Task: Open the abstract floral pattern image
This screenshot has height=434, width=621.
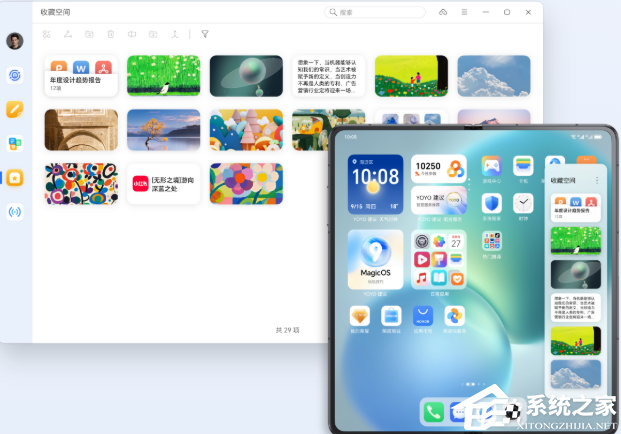Action: coord(81,184)
